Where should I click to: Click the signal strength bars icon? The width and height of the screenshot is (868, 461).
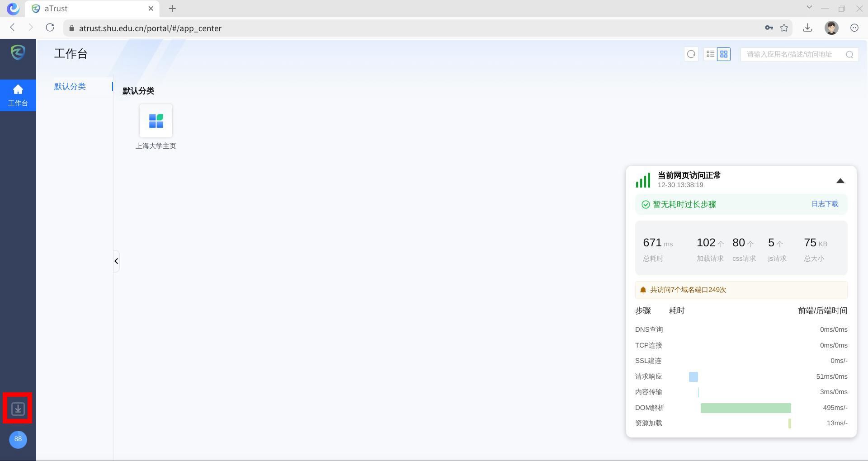click(x=643, y=180)
